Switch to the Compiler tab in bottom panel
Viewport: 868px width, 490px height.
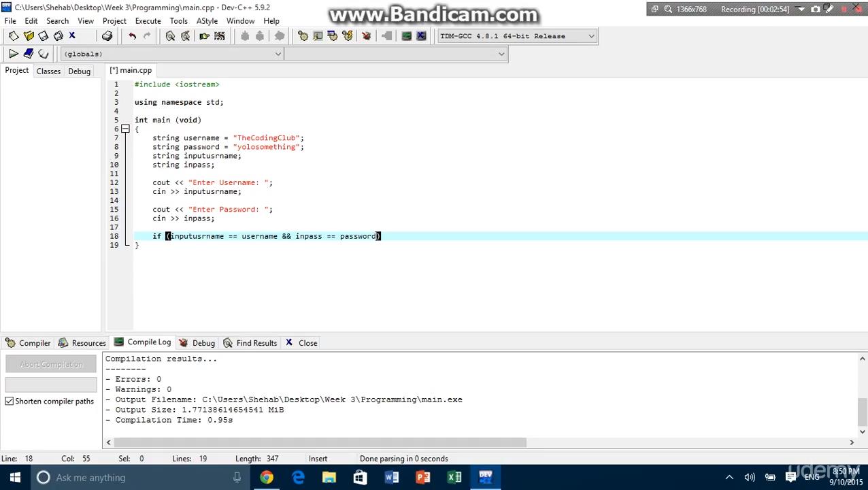click(27, 343)
